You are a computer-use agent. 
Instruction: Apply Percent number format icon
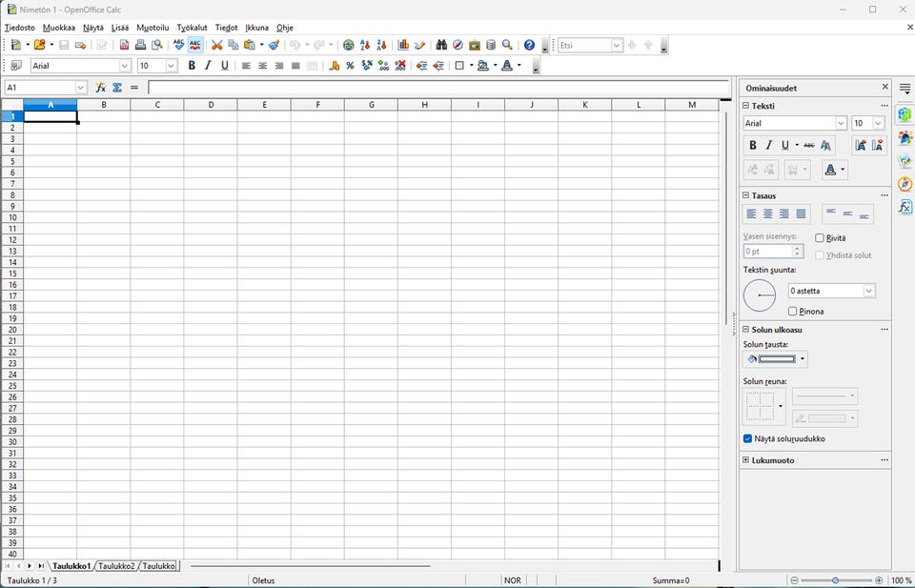pyautogui.click(x=350, y=66)
